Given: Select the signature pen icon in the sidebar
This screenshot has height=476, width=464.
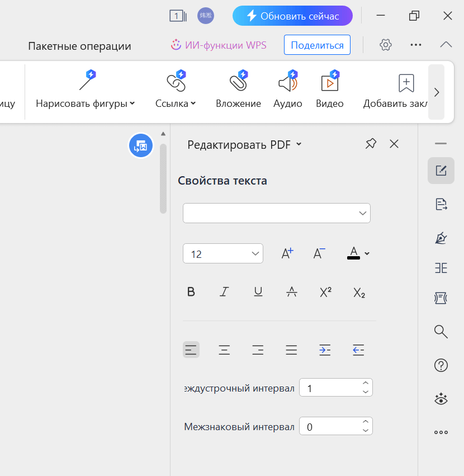Looking at the screenshot, I should pos(441,238).
